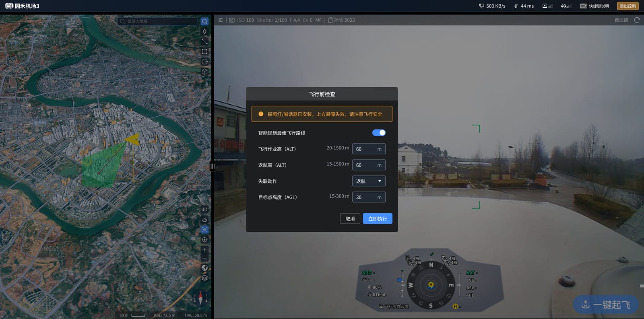This screenshot has width=644, height=319.
Task: Toggle the 3D map view button
Action: (x=204, y=210)
